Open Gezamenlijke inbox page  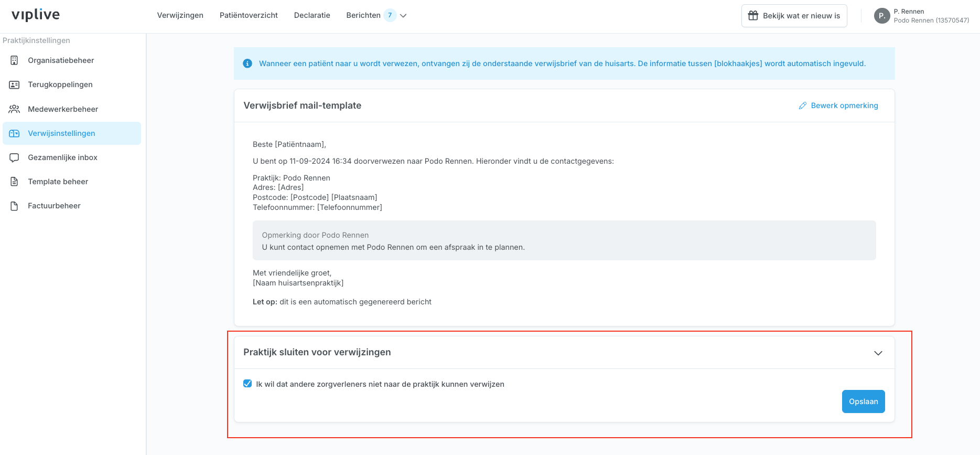click(x=72, y=157)
